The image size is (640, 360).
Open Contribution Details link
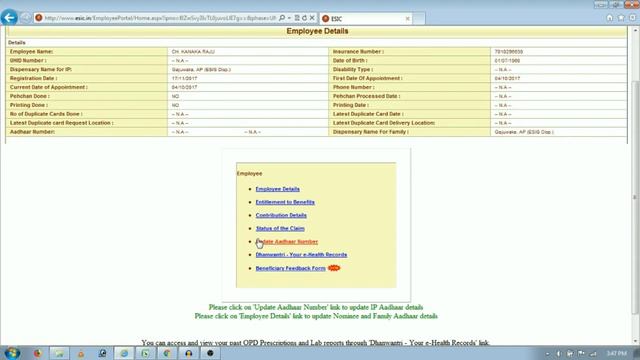point(281,215)
